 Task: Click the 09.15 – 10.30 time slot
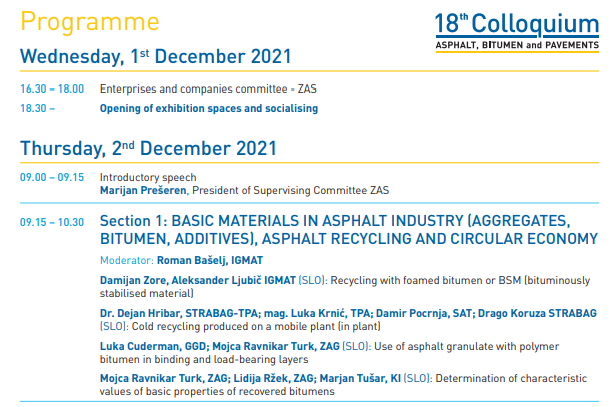tap(52, 221)
